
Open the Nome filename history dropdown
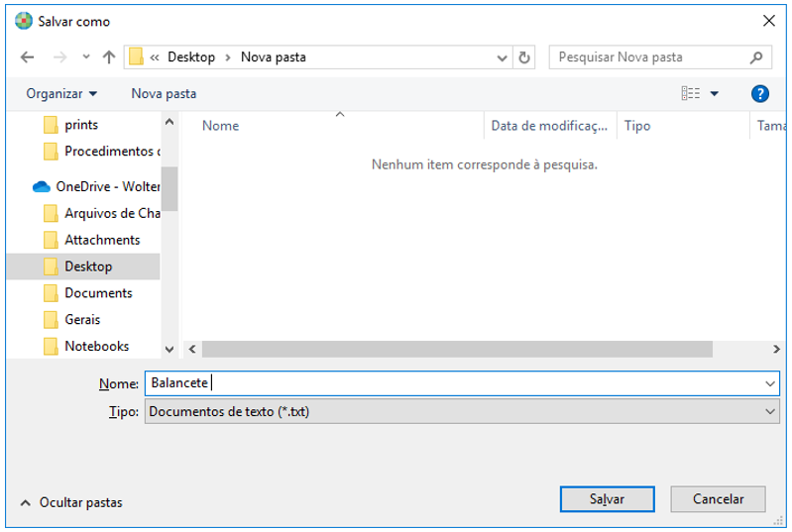770,383
